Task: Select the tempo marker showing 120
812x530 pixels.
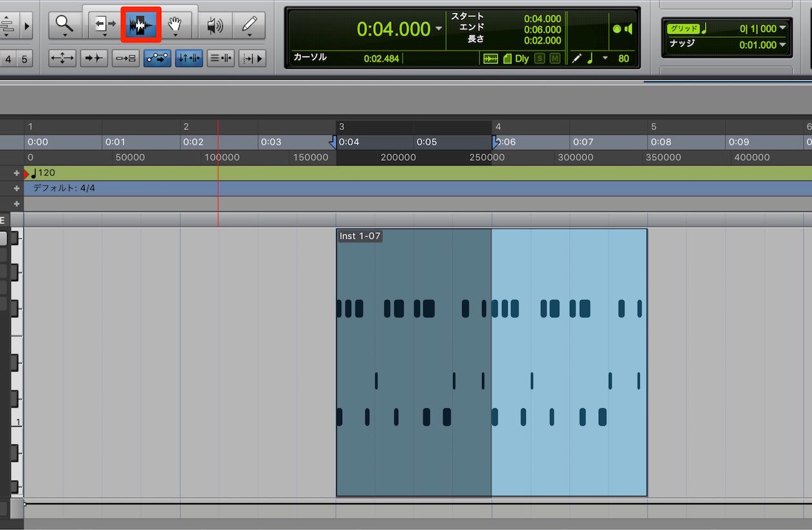Action: pyautogui.click(x=43, y=173)
